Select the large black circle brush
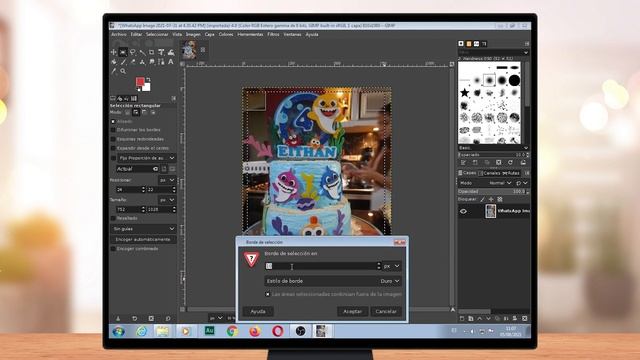The height and width of the screenshot is (360, 640). tap(515, 80)
